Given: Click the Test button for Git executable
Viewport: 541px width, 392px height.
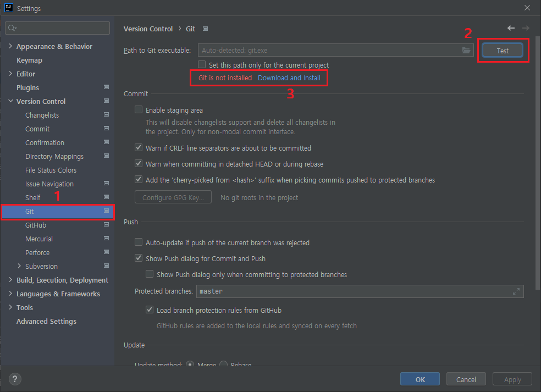Looking at the screenshot, I should point(503,51).
